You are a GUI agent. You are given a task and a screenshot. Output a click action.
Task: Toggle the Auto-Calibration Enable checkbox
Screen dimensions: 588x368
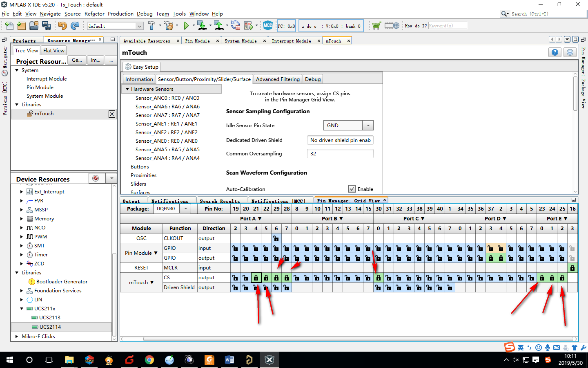(x=352, y=189)
